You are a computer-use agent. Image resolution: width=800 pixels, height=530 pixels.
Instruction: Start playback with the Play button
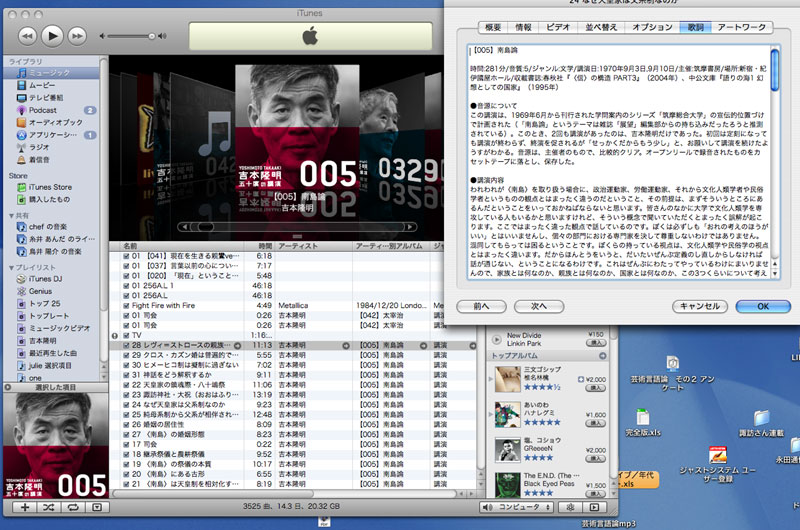tap(52, 36)
